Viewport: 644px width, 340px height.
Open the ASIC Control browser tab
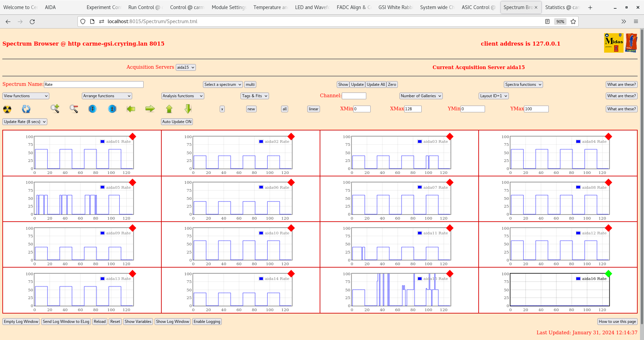(478, 7)
